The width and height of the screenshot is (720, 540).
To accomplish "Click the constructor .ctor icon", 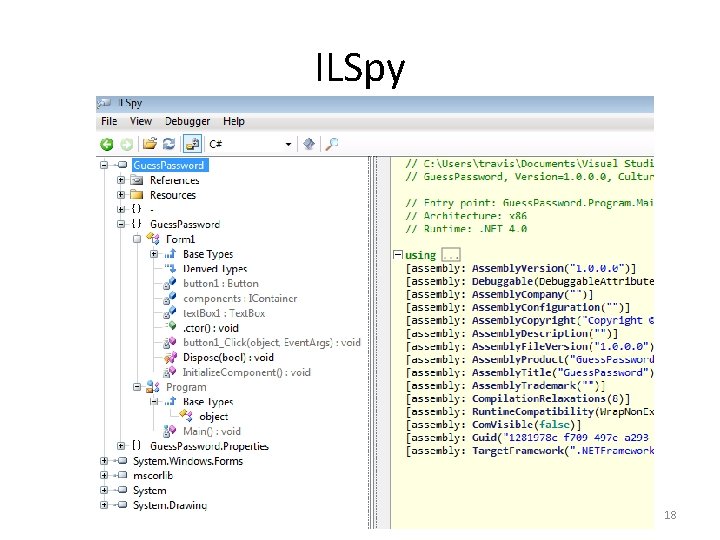I will click(171, 326).
